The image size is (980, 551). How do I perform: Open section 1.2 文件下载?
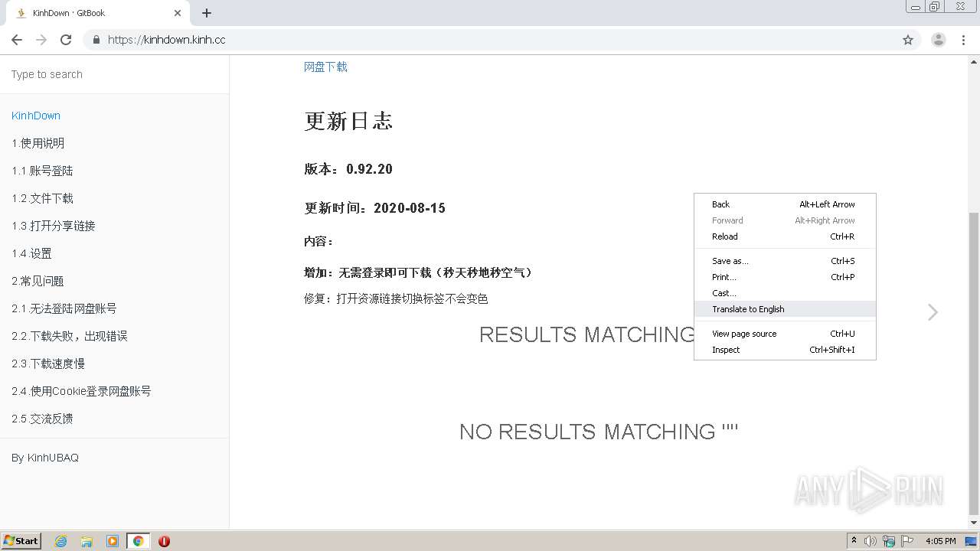coord(42,198)
